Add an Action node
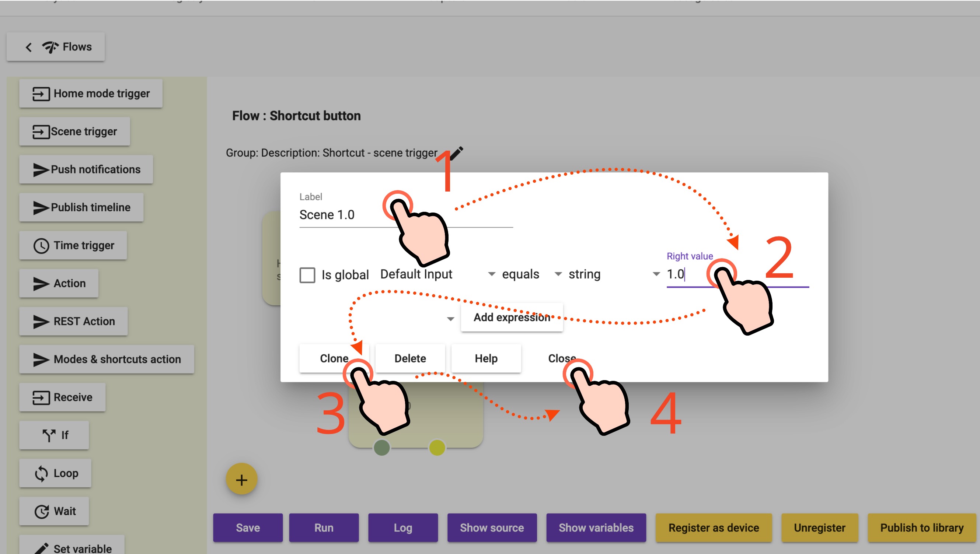This screenshot has height=554, width=980. tap(59, 284)
